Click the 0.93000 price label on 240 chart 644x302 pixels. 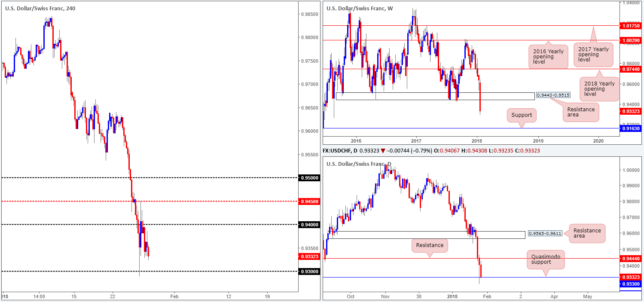(x=309, y=271)
